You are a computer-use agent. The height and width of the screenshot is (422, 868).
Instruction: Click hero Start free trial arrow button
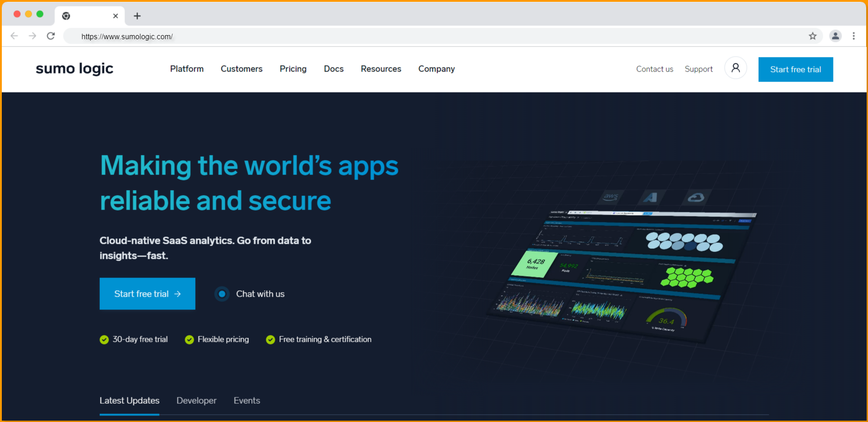pyautogui.click(x=148, y=293)
